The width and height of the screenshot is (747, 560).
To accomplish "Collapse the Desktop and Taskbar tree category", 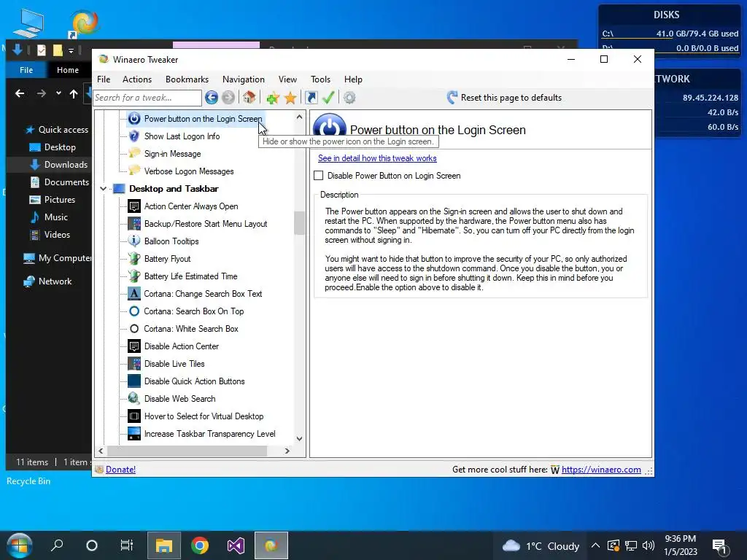I will pyautogui.click(x=103, y=189).
